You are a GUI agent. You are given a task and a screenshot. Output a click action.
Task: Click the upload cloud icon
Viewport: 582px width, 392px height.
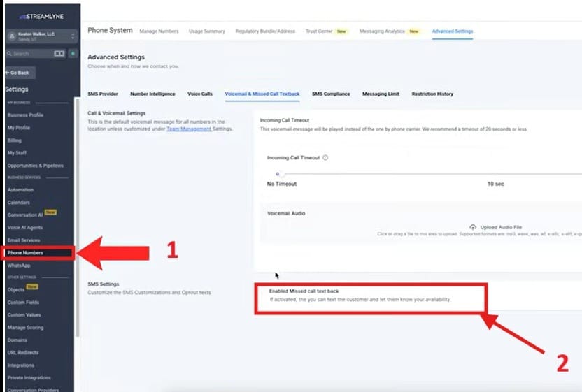tap(473, 227)
